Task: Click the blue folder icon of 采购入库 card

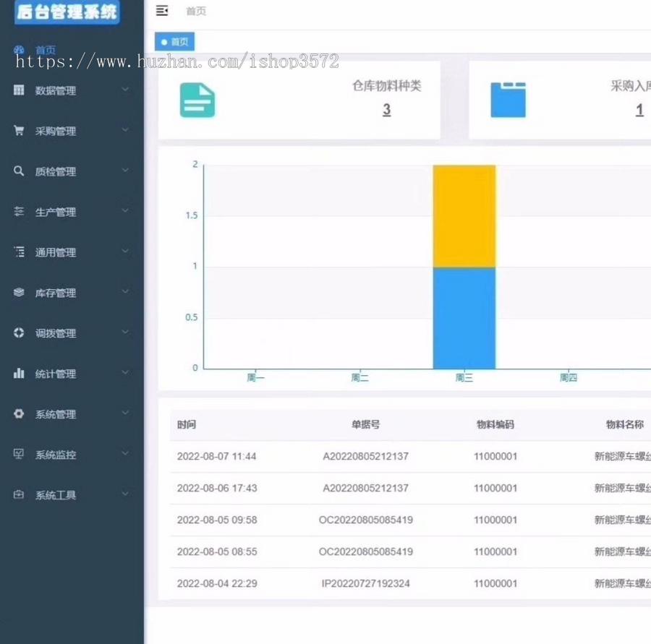Action: click(508, 100)
